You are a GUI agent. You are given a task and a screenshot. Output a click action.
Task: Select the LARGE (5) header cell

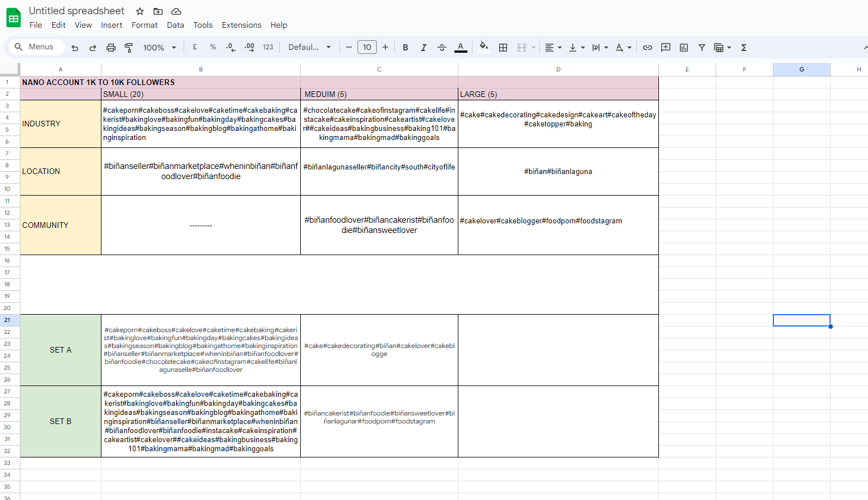click(x=559, y=94)
